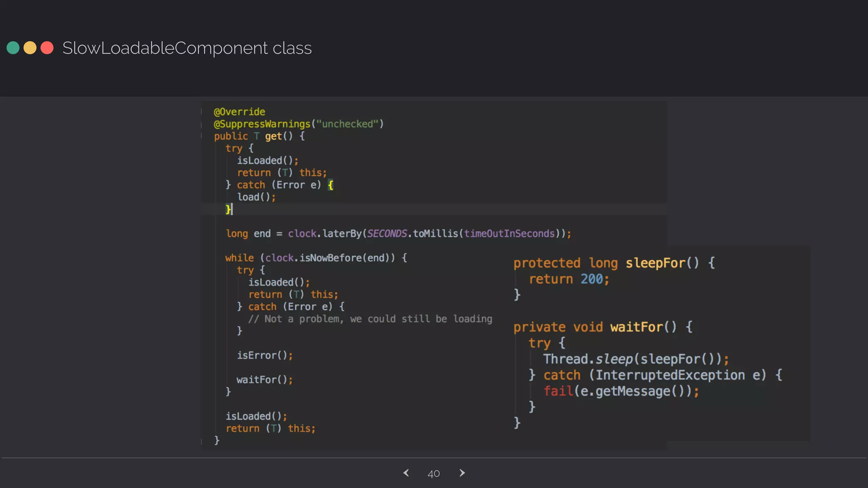Go to the previous slide arrow
This screenshot has width=868, height=488.
point(406,473)
